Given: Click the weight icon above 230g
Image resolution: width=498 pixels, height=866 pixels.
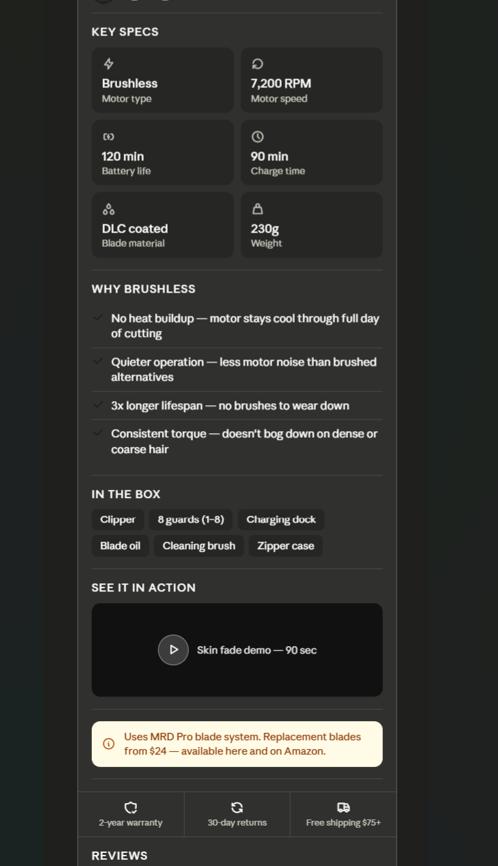Looking at the screenshot, I should click(257, 209).
